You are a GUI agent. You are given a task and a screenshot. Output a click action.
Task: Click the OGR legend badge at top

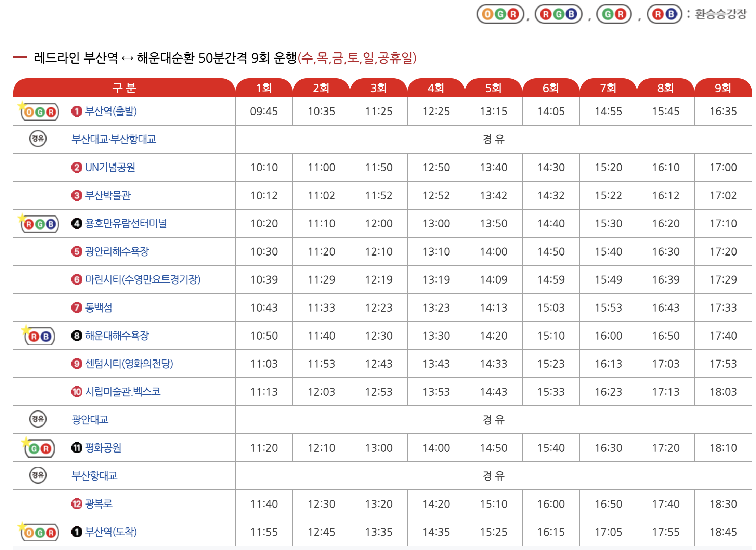tap(500, 14)
